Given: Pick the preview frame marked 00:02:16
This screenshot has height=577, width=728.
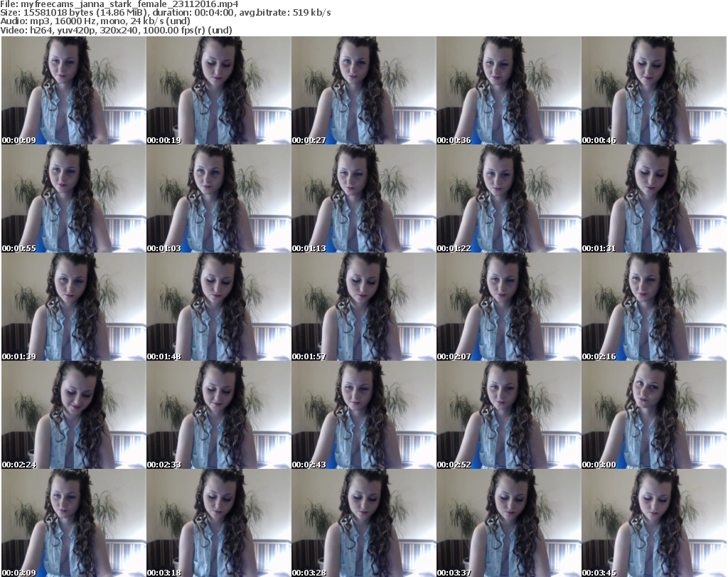Looking at the screenshot, I should click(654, 307).
